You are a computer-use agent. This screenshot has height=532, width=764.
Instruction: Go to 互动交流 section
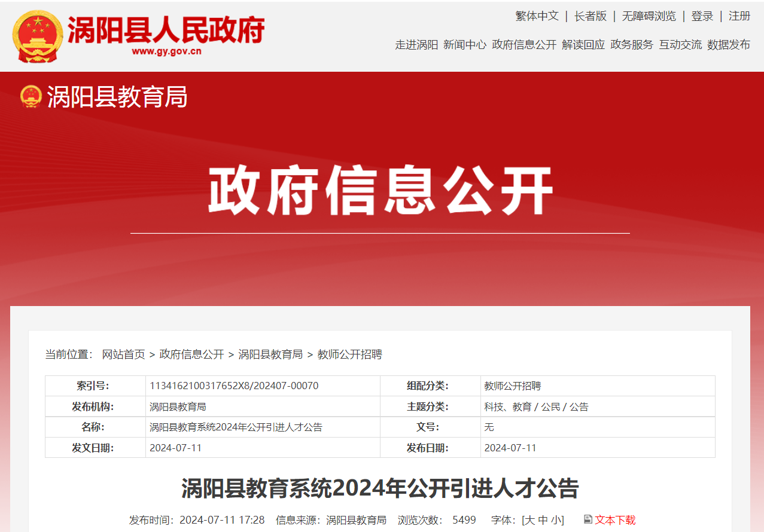680,45
